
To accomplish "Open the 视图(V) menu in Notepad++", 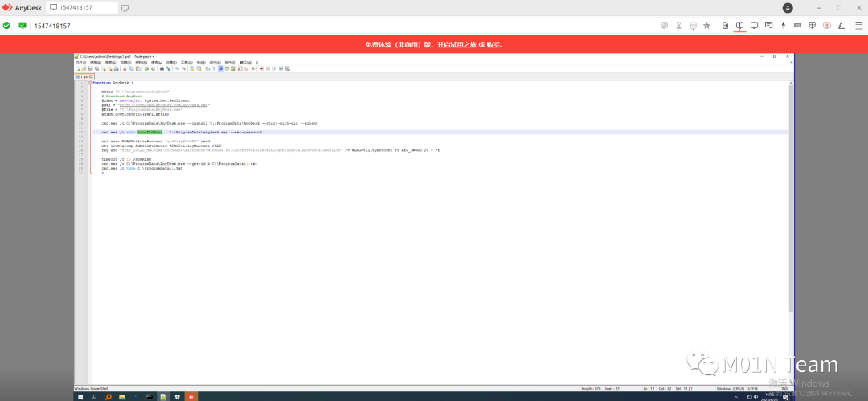I will click(x=125, y=63).
